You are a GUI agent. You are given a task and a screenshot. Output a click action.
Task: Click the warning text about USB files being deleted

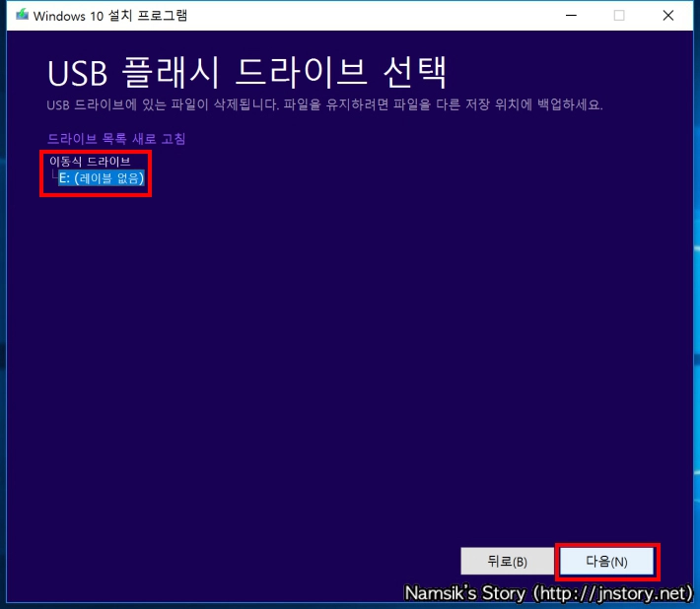324,104
